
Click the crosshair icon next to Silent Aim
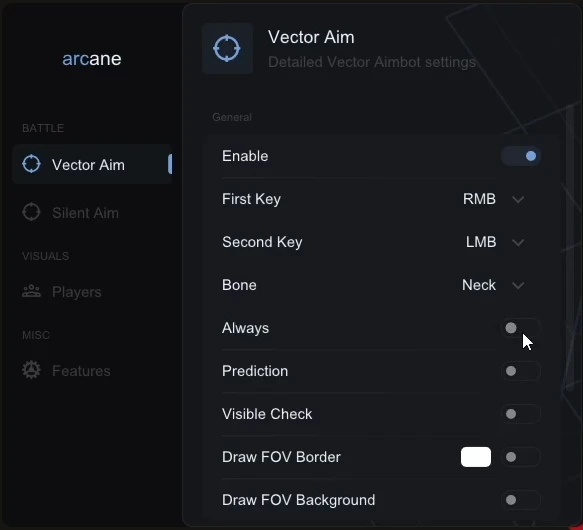point(31,212)
